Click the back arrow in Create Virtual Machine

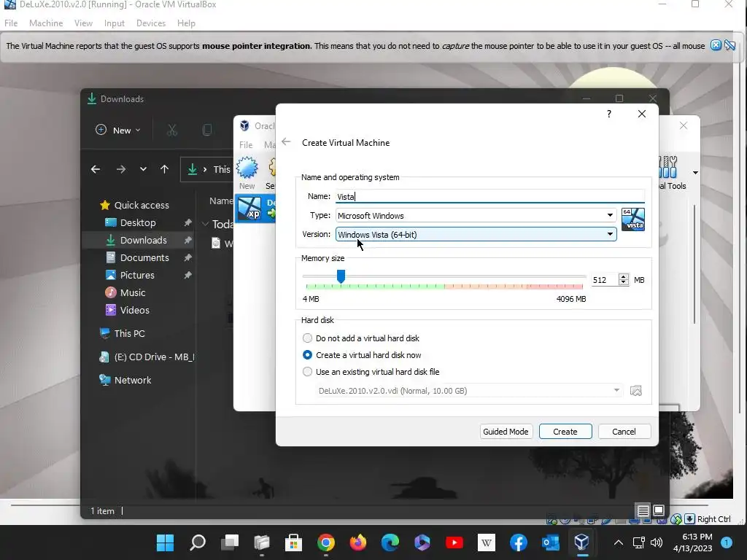tap(286, 142)
